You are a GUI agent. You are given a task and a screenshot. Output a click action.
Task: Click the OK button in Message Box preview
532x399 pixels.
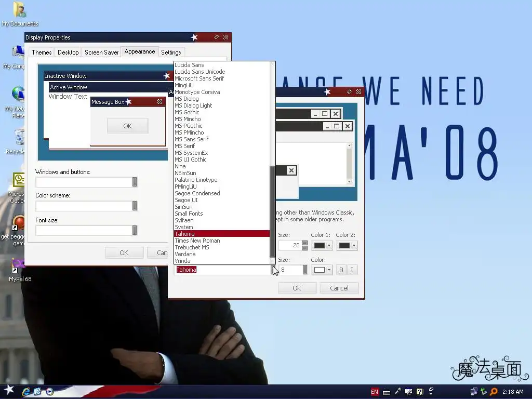tap(128, 126)
